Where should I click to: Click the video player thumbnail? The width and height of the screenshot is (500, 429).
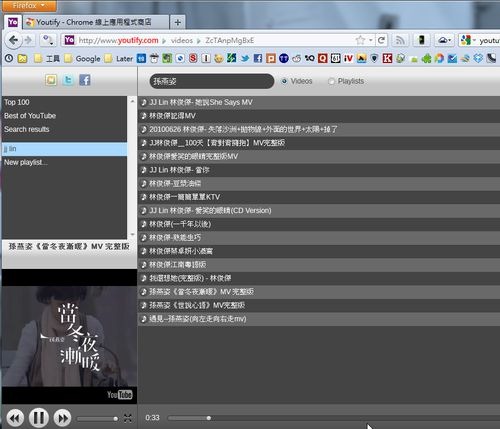69,336
